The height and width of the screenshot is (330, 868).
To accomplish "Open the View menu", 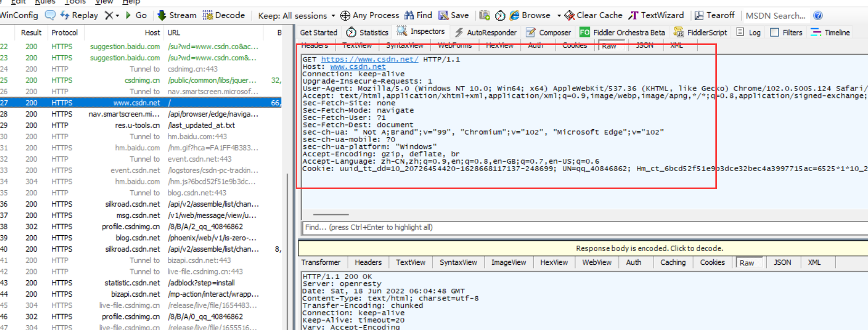I will (104, 2).
